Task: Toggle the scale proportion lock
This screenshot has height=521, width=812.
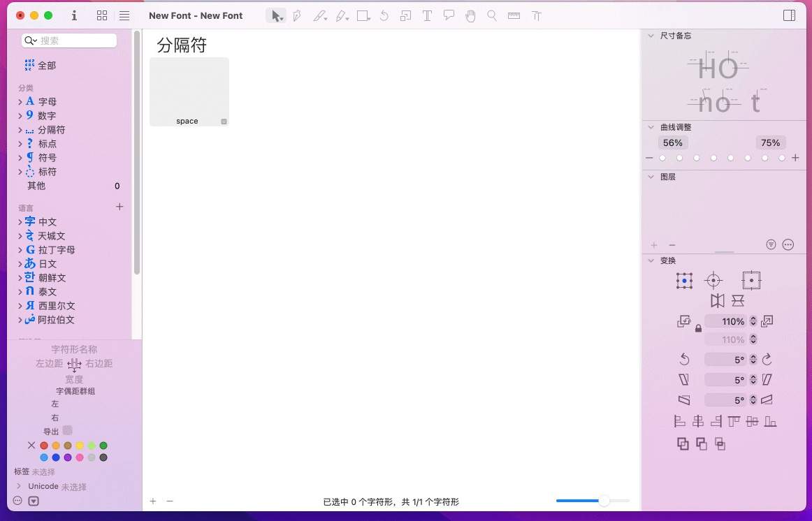Action: coord(698,328)
